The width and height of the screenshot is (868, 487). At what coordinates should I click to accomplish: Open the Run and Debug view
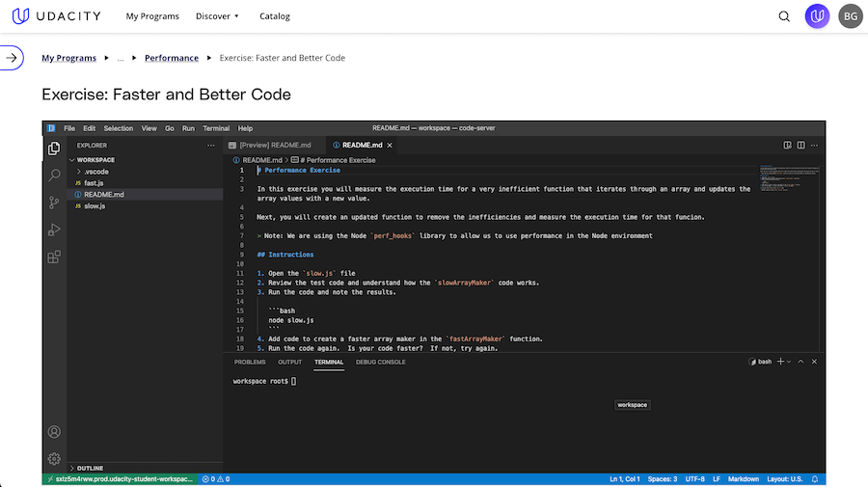tap(54, 230)
